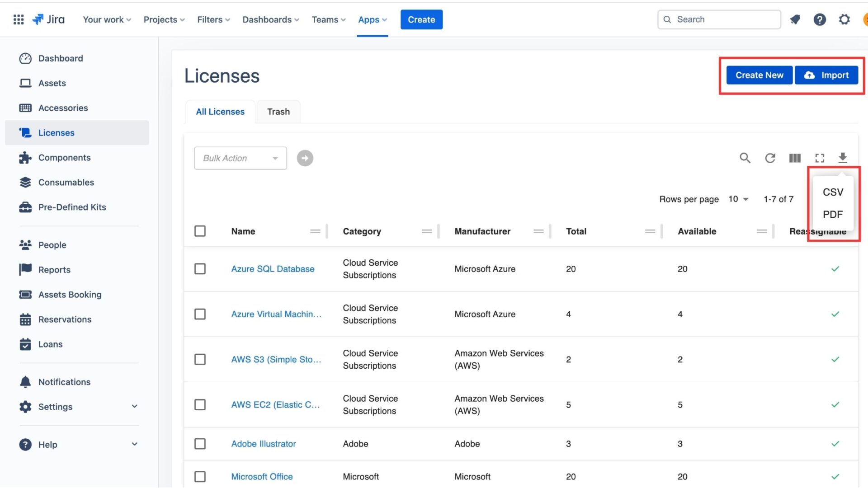The height and width of the screenshot is (488, 868).
Task: Toggle fullscreen table view
Action: [820, 158]
